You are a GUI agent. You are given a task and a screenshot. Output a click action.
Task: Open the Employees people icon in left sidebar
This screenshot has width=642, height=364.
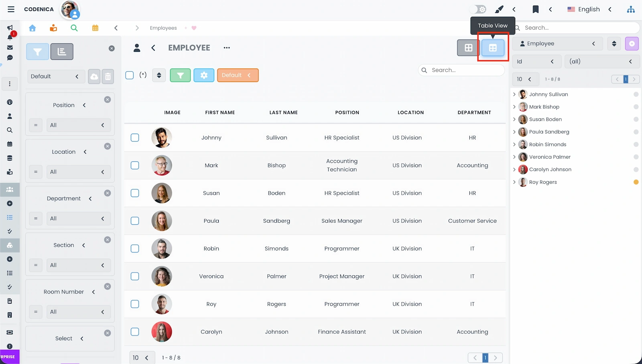click(x=10, y=189)
